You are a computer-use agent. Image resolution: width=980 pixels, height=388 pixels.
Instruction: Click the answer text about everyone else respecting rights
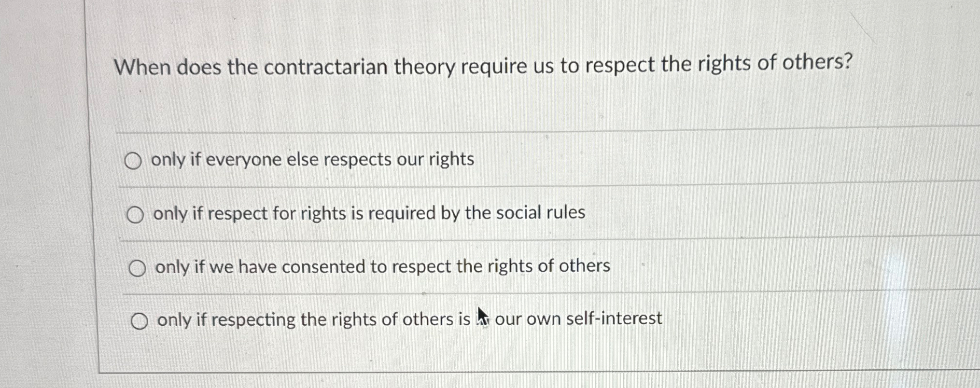click(x=313, y=159)
